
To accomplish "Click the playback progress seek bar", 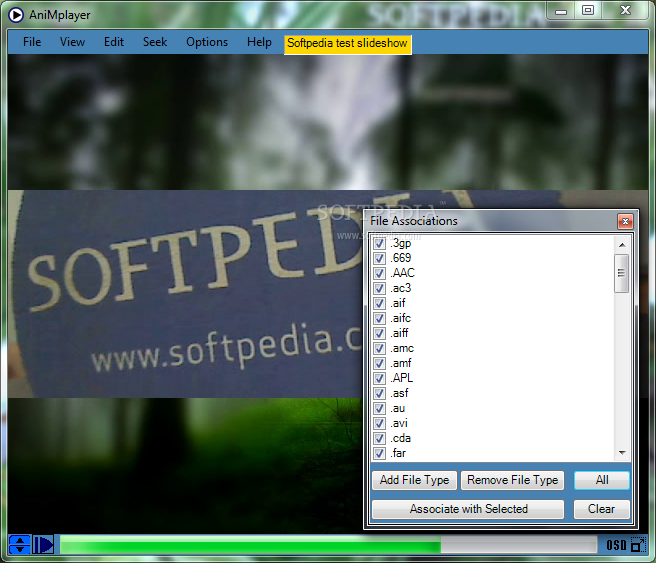I will coord(328,545).
